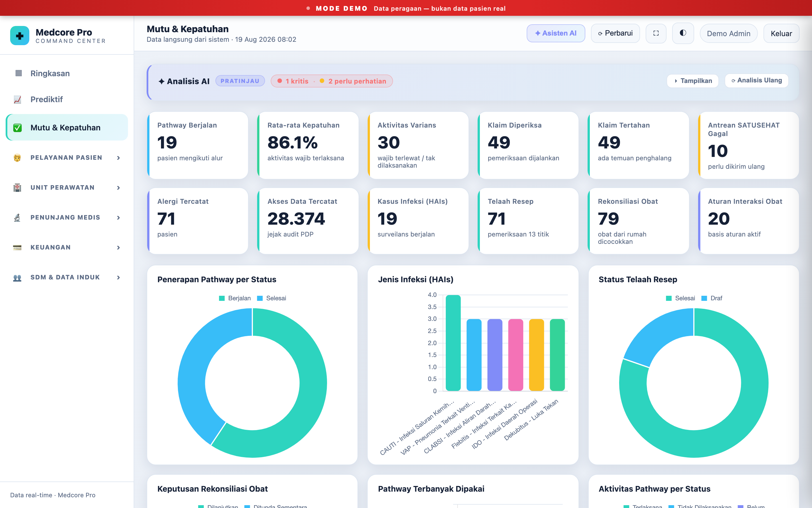Click the Ringkasan grid icon in sidebar
Image resolution: width=812 pixels, height=508 pixels.
pos(18,73)
